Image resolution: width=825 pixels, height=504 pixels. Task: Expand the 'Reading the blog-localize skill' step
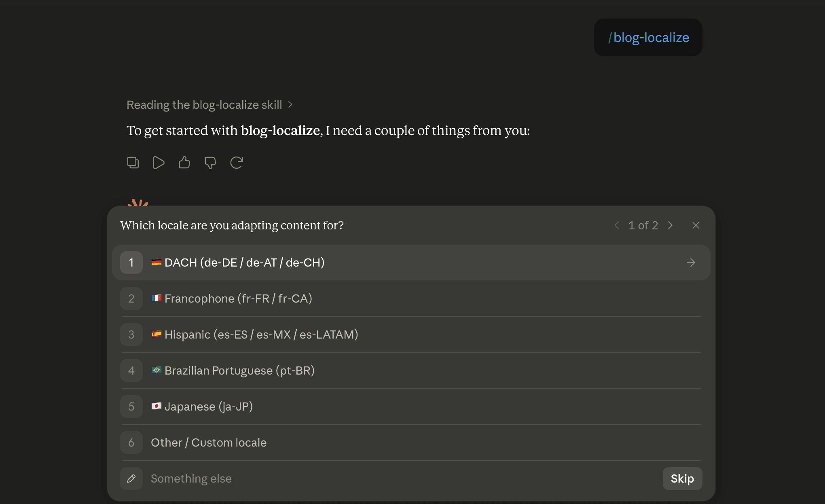coord(209,105)
